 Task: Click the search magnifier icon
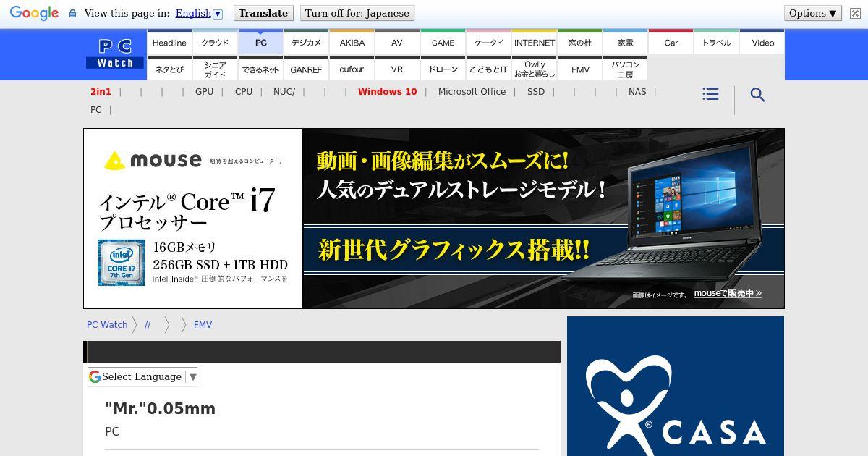coord(757,95)
